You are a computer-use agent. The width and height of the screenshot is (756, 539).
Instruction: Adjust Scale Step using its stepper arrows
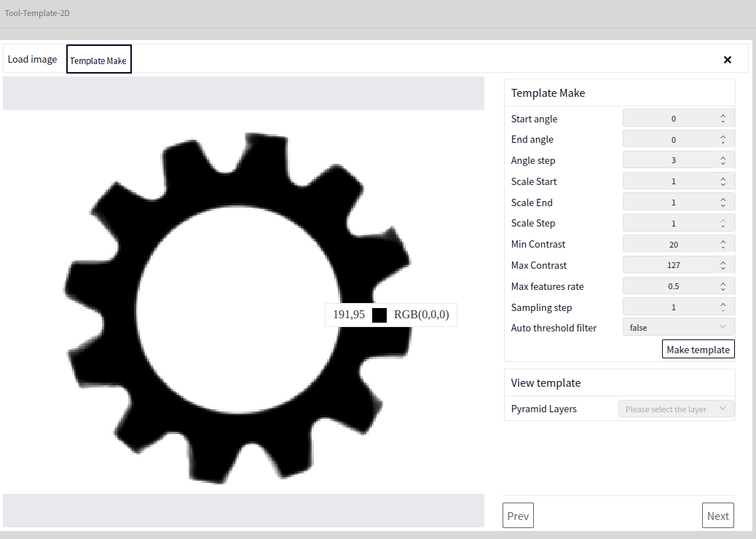pyautogui.click(x=722, y=223)
